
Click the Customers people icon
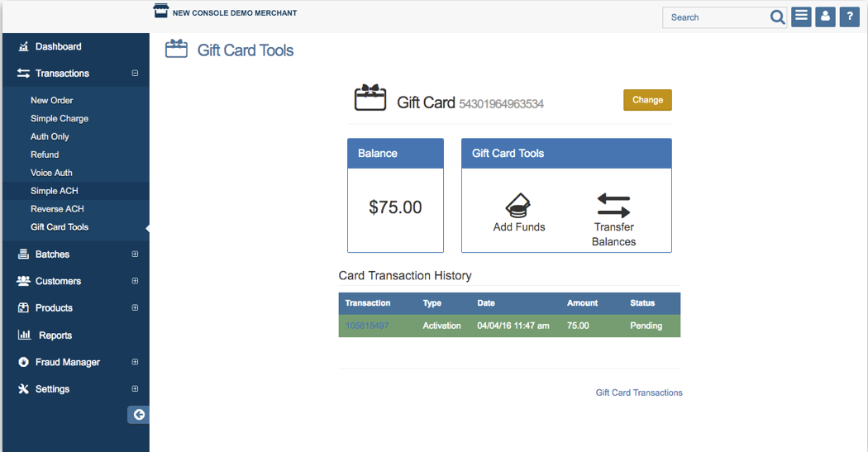23,281
